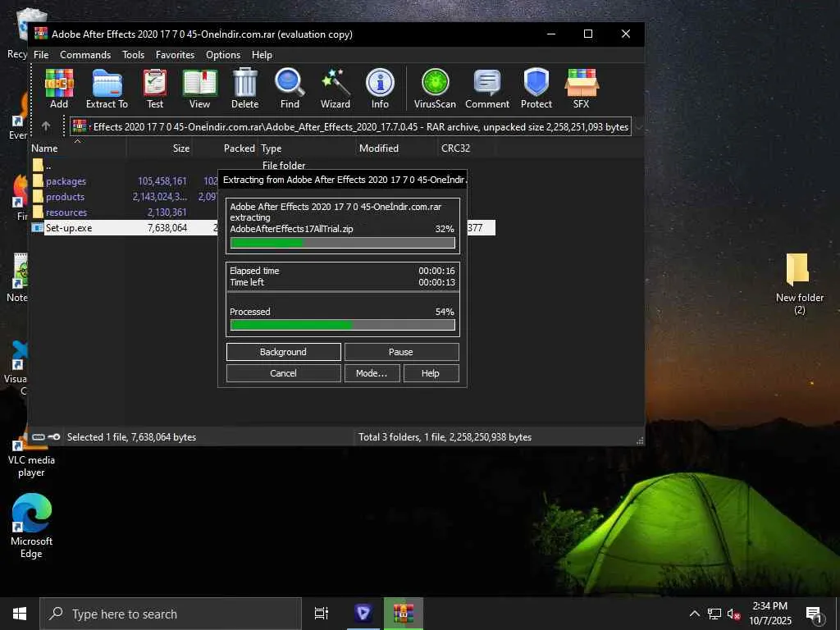Expand the address path dropdown arrow

(638, 127)
